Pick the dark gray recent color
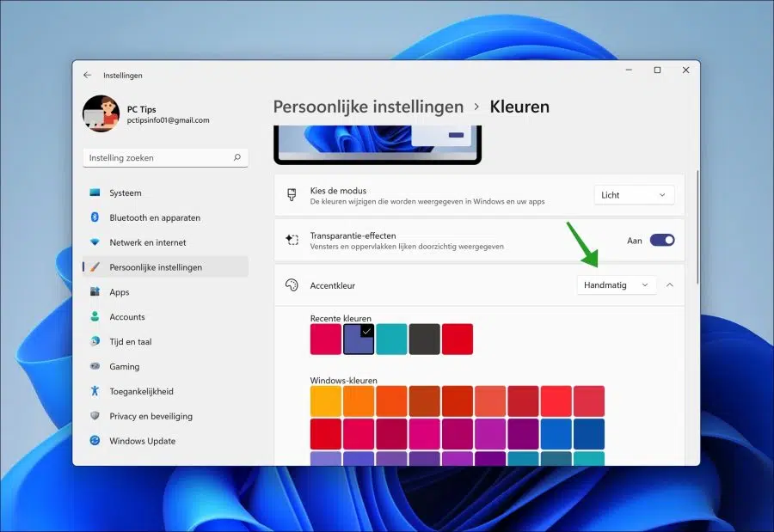Screen dimensions: 774x532 (425, 339)
